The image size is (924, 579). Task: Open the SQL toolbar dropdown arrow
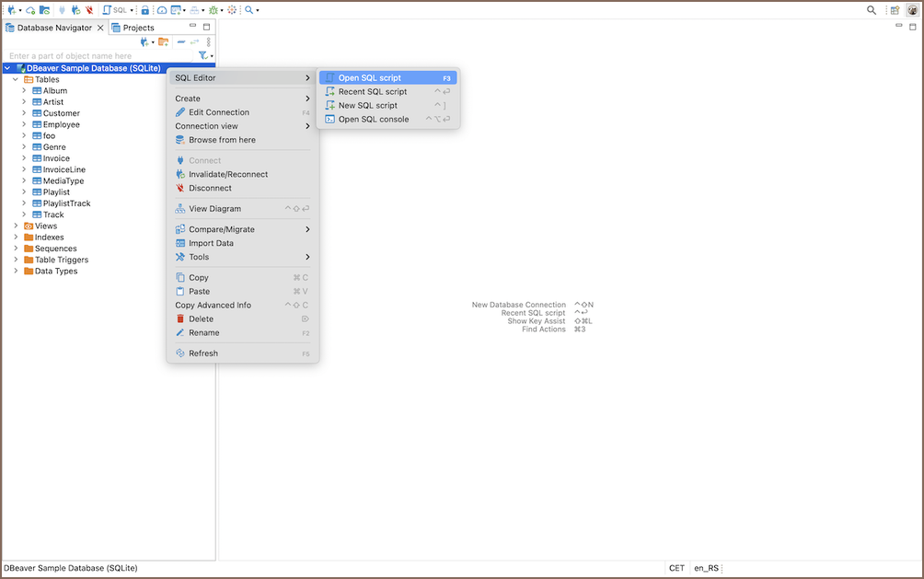(132, 10)
